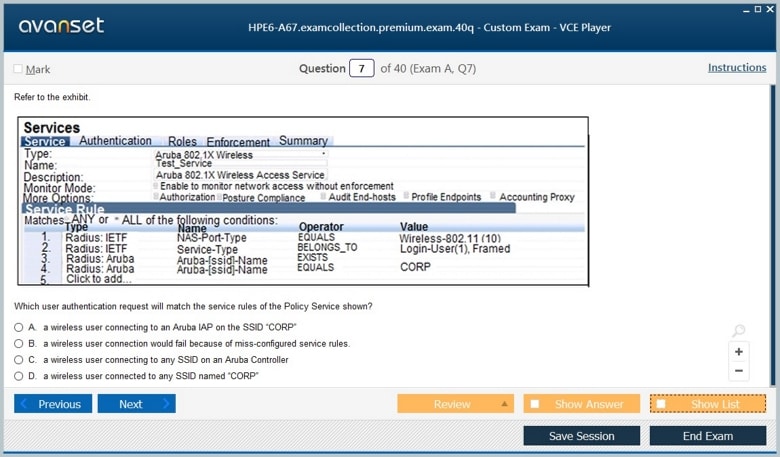Click the Show List button
Screen dimensions: 780x457
[708, 404]
